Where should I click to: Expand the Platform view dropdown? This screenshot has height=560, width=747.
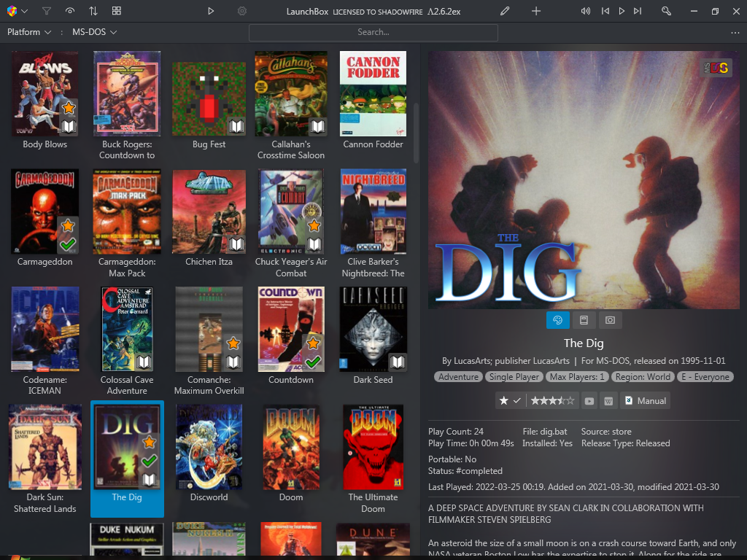[29, 32]
